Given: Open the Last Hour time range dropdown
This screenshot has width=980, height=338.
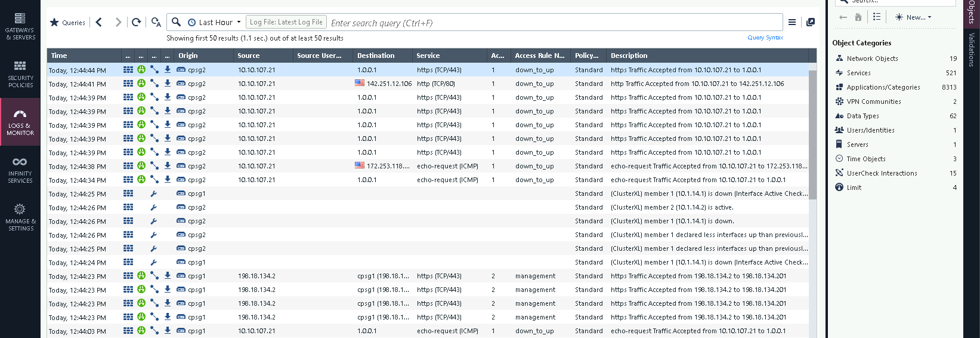Looking at the screenshot, I should tap(215, 23).
